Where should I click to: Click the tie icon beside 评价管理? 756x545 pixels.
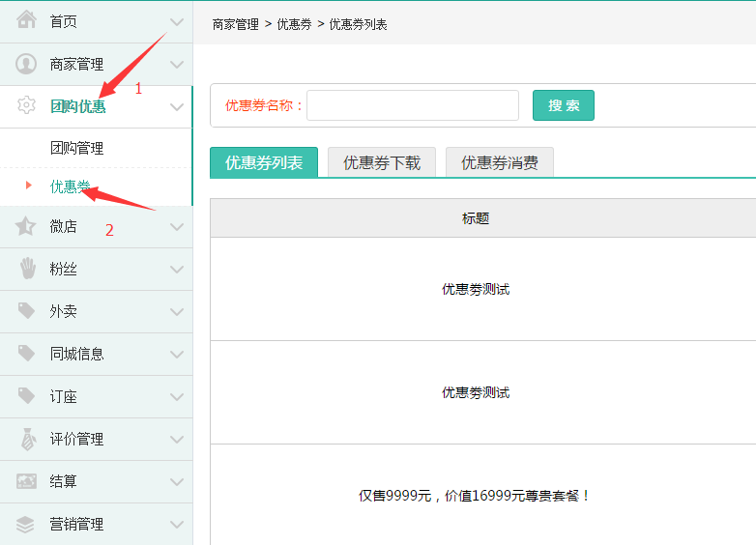tap(28, 439)
